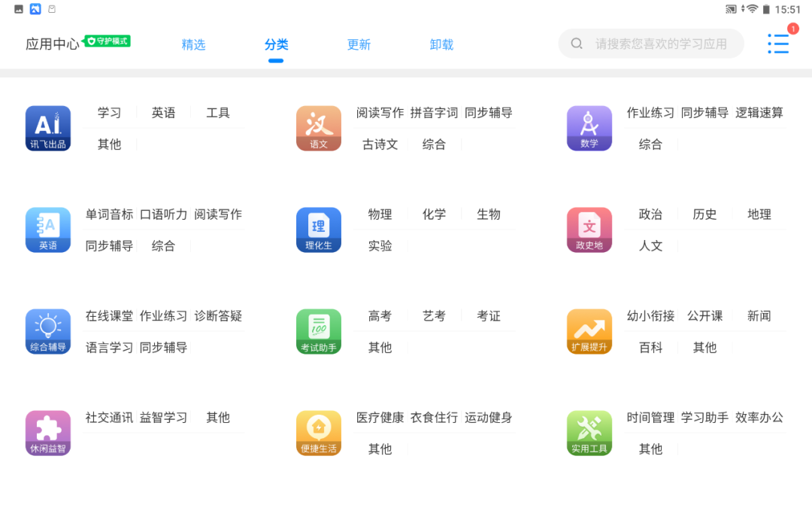Switch to the 更新 tab
The height and width of the screenshot is (508, 812).
[359, 44]
